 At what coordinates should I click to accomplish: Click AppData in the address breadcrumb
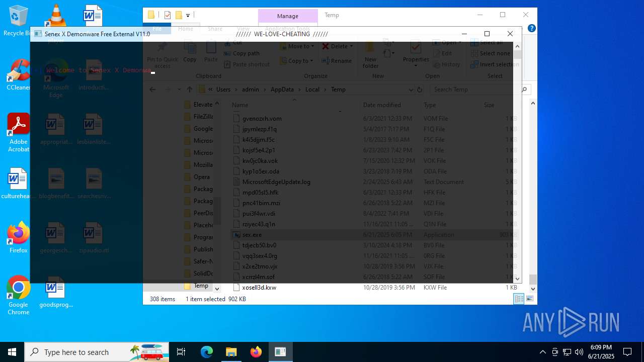[282, 89]
